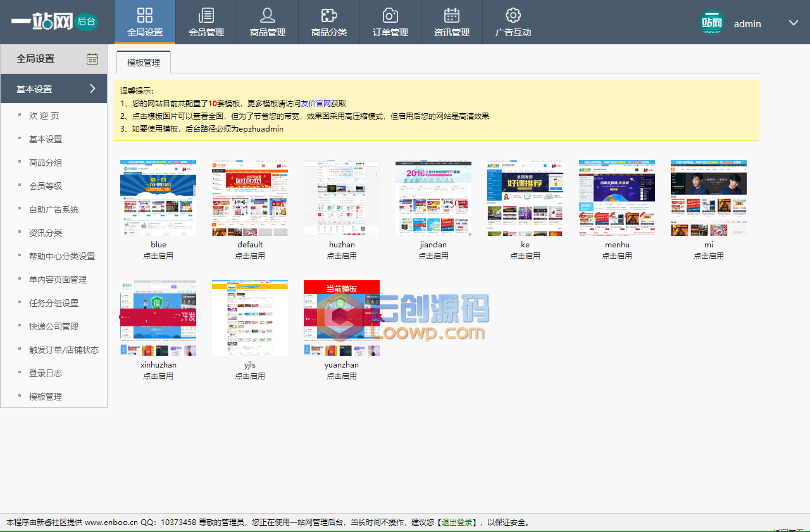This screenshot has height=532, width=810.
Task: View the default template thumbnail
Action: click(250, 198)
